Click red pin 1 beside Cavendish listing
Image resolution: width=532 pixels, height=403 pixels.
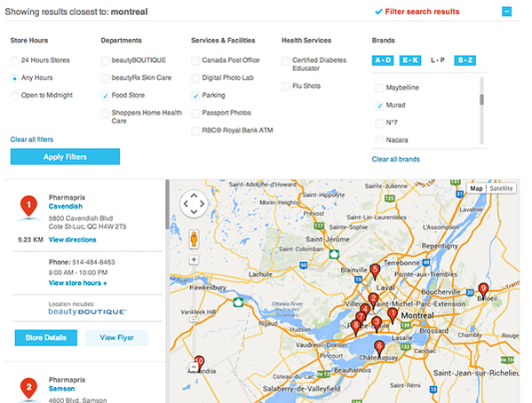[x=28, y=206]
